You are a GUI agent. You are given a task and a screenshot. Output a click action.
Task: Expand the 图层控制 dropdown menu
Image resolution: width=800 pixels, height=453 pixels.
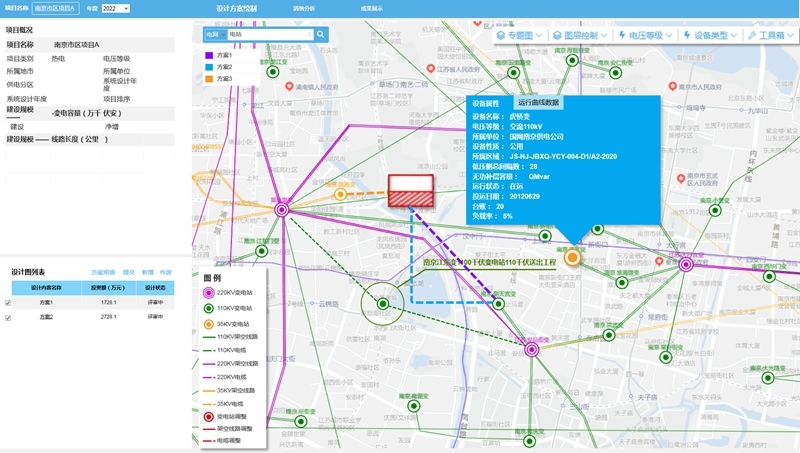coord(604,35)
